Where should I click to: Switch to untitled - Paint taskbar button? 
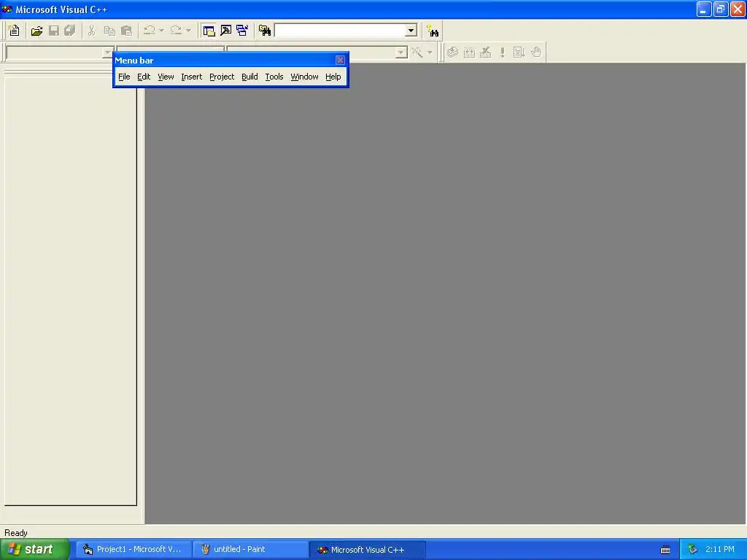251,549
